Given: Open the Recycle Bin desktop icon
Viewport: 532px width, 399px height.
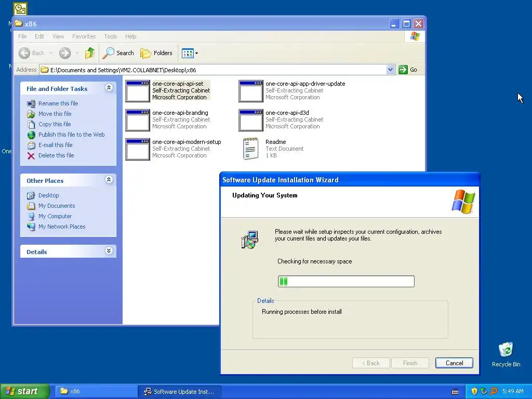Looking at the screenshot, I should tap(506, 354).
